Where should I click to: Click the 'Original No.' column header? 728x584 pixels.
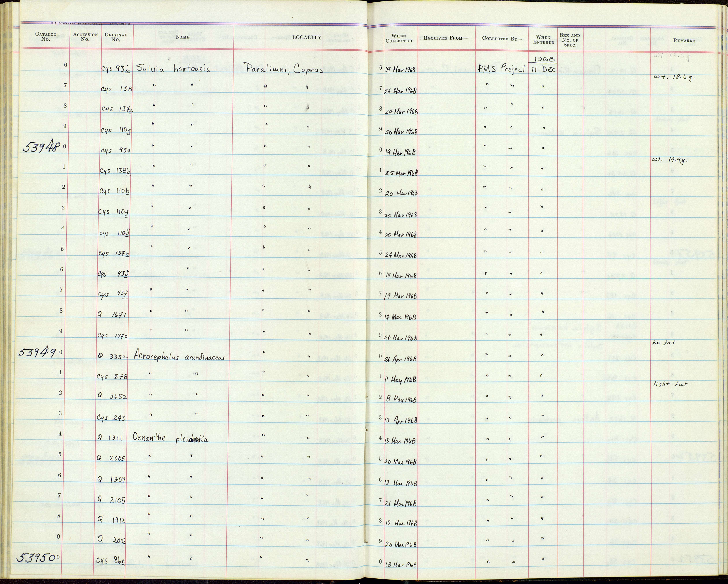[116, 37]
